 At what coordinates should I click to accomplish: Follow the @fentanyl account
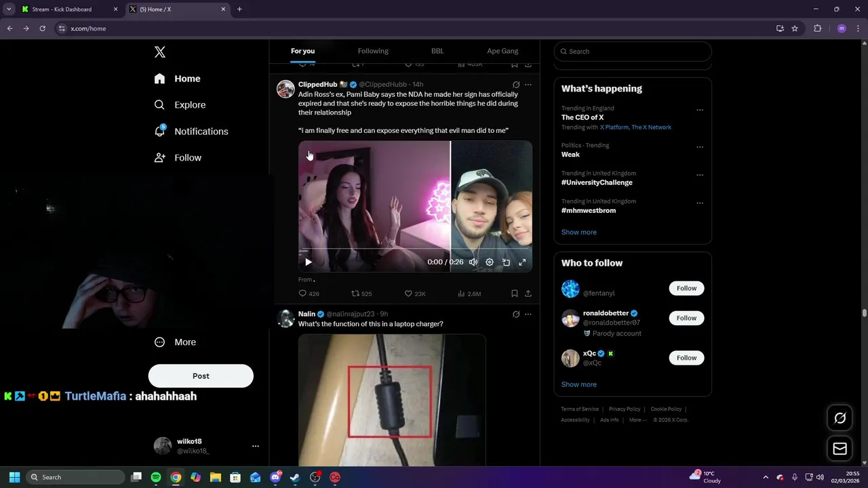pyautogui.click(x=686, y=288)
